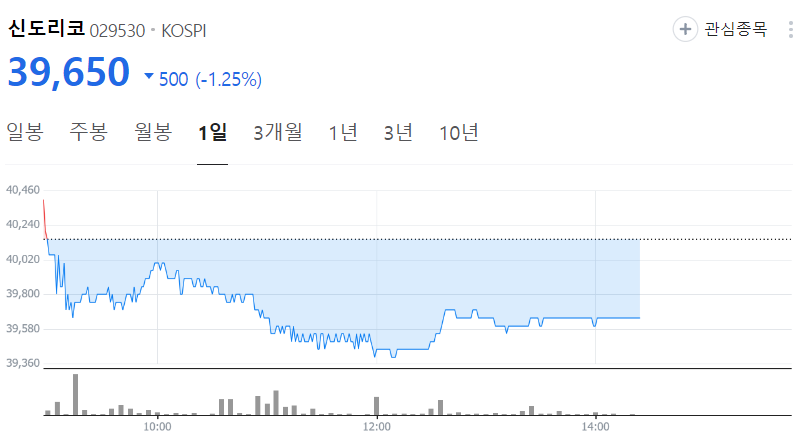Click the price change value 500

click(x=173, y=79)
